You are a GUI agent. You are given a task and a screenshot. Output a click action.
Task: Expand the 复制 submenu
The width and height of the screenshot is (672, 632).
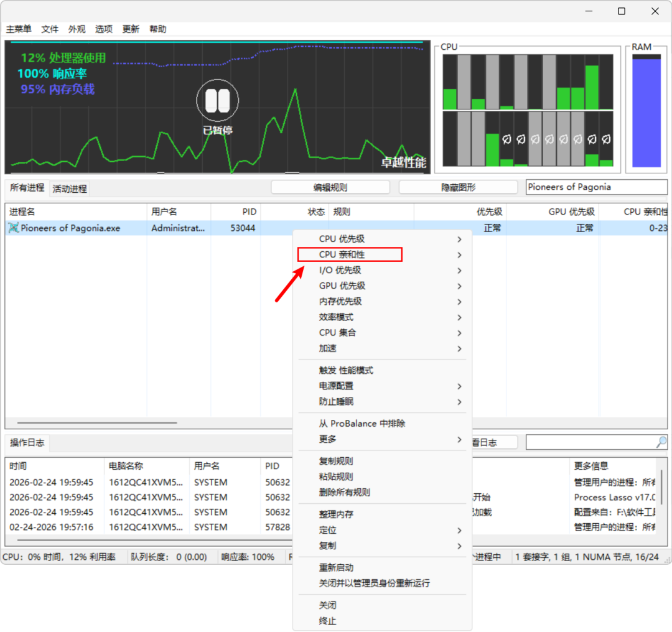tap(382, 546)
